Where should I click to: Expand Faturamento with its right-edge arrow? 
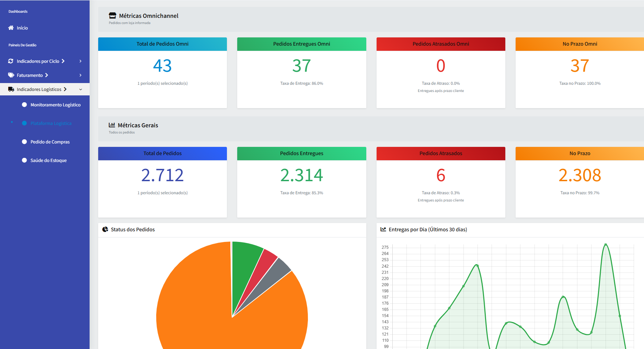click(x=80, y=75)
